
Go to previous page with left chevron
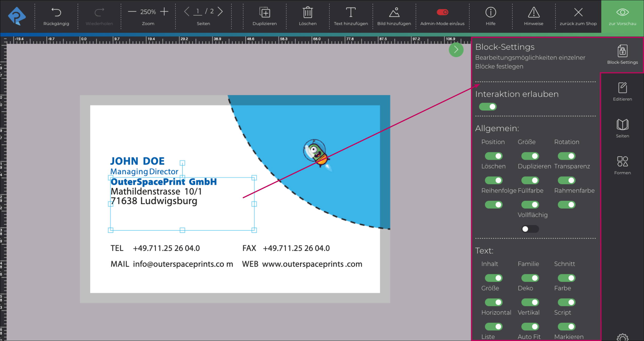(x=187, y=12)
